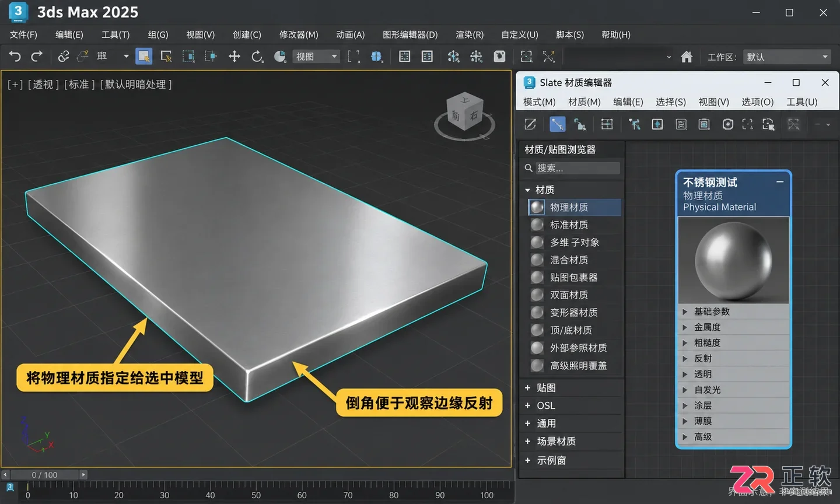The height and width of the screenshot is (504, 840).
Task: Focus the 搜索 field in material browser
Action: (577, 168)
